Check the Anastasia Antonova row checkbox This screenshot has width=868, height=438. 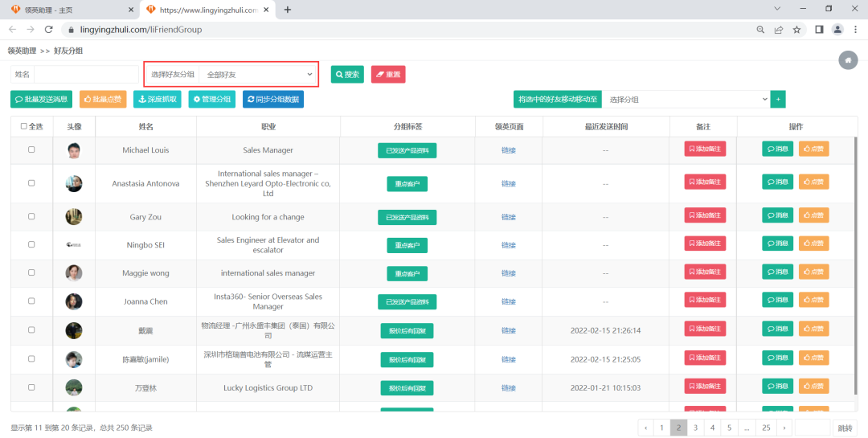click(31, 182)
